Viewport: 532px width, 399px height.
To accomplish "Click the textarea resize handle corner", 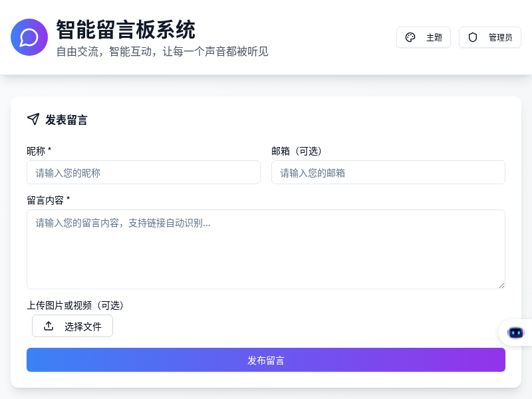I will click(502, 285).
